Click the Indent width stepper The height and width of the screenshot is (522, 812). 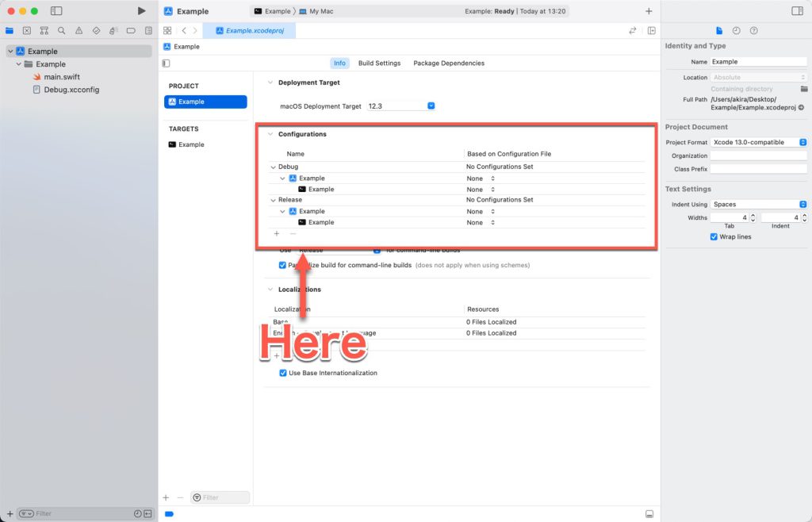click(804, 218)
